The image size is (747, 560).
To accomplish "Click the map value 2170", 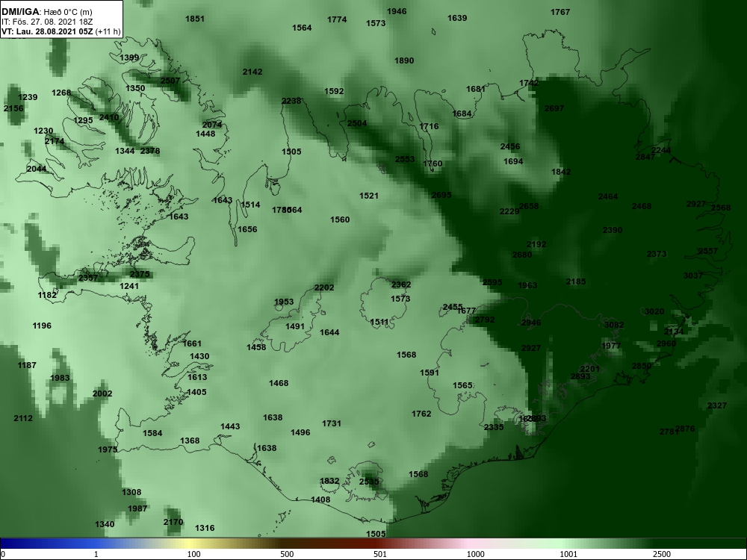I will coord(173,522).
